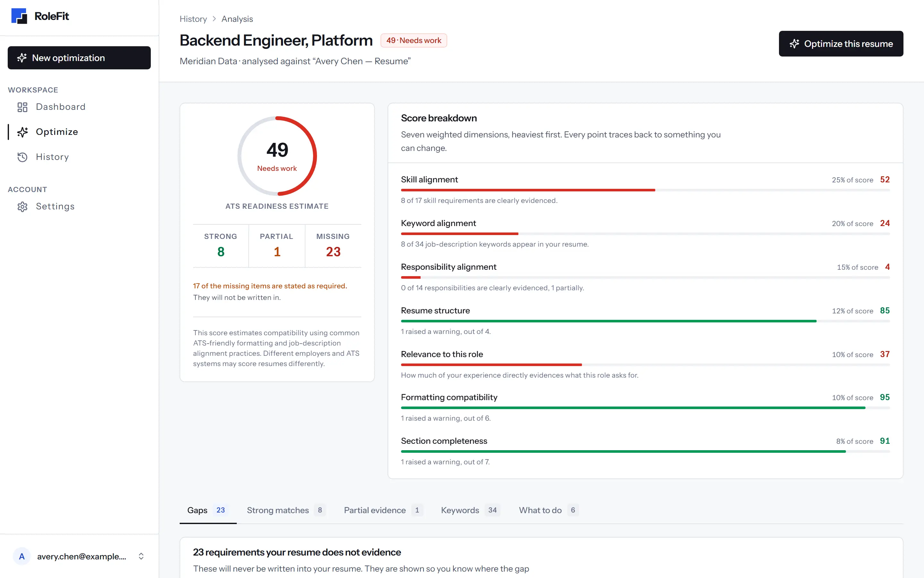Open History in the sidebar
The width and height of the screenshot is (924, 578).
point(79,157)
